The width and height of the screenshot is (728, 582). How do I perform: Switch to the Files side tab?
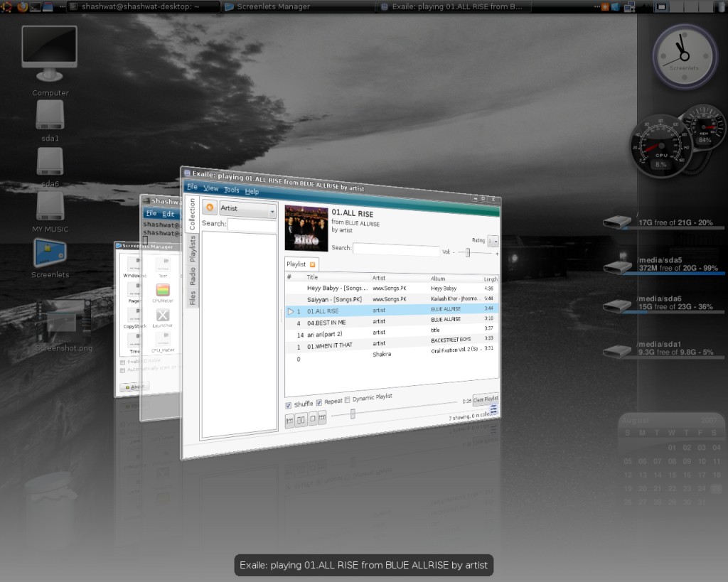point(193,298)
